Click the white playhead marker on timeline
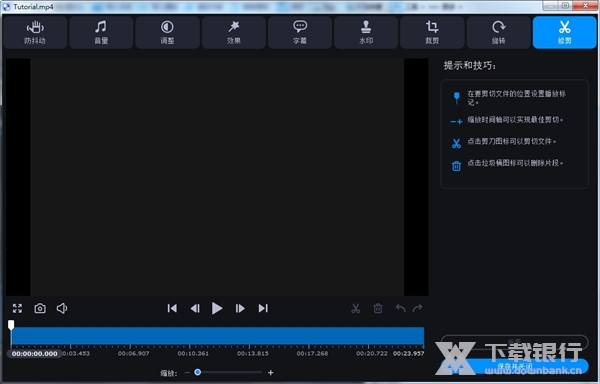This screenshot has width=600, height=384. [x=11, y=325]
